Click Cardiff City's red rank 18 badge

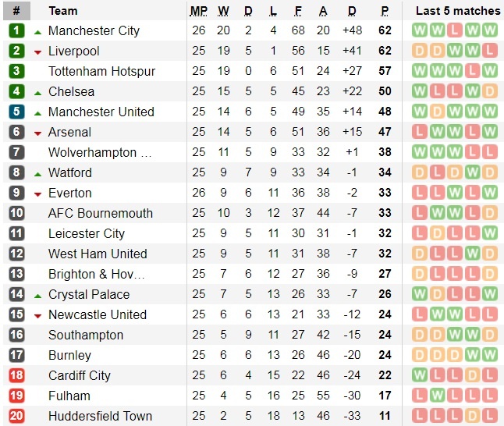click(x=16, y=375)
